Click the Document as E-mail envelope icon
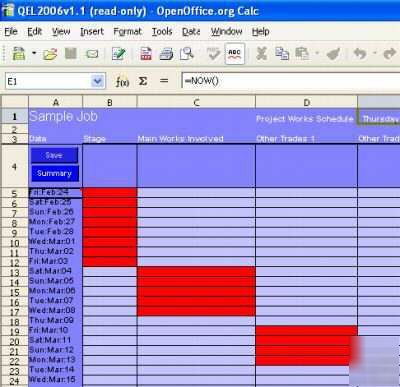Screen dimensions: 400x387 [92, 54]
